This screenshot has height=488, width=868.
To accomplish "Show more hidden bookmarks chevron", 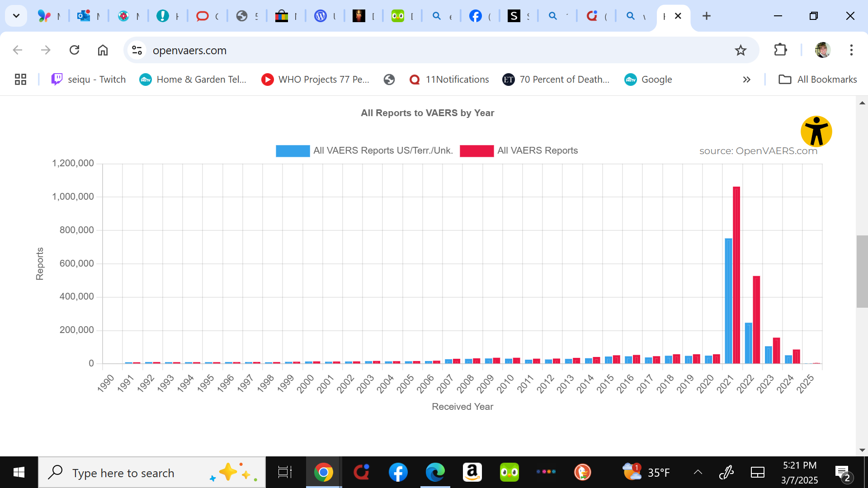I will pos(746,80).
